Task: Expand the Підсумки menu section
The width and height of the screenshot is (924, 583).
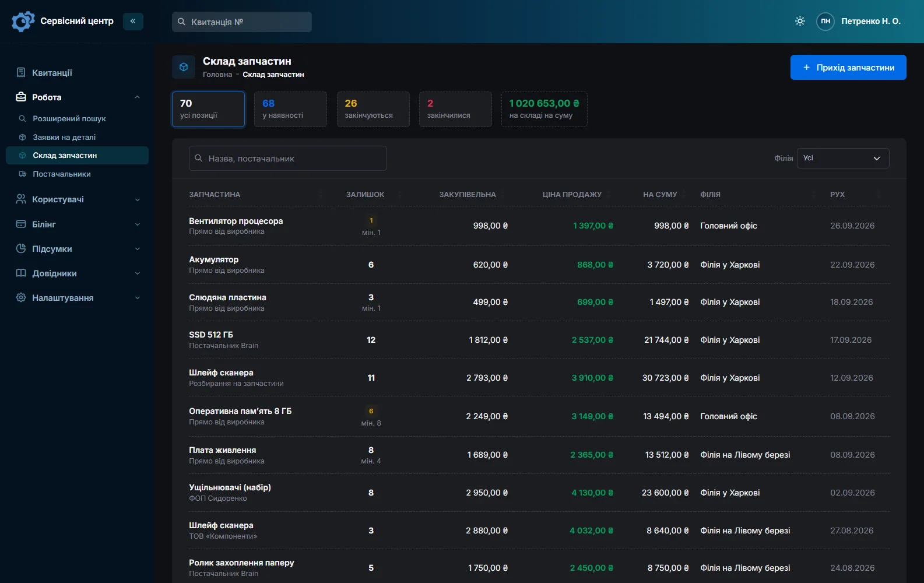Action: click(138, 248)
